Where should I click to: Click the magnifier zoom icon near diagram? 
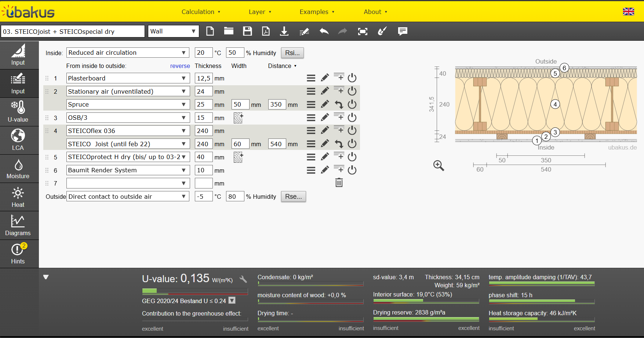tap(439, 166)
